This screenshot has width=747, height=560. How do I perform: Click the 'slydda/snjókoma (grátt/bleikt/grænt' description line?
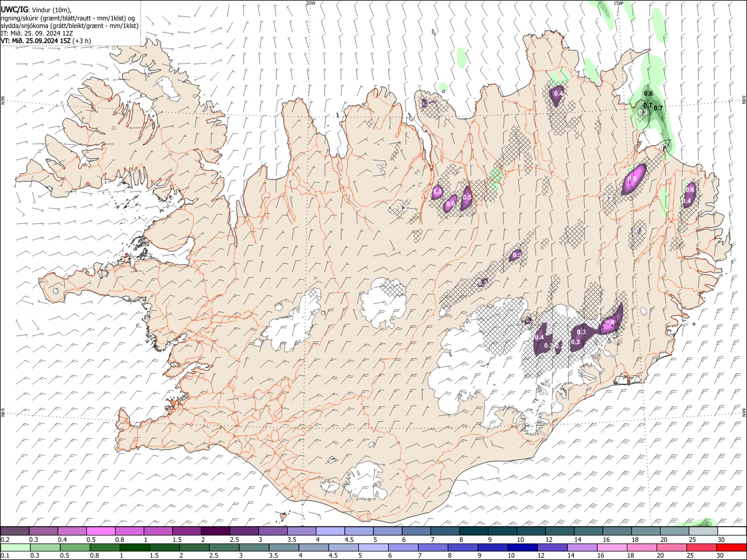pos(69,26)
